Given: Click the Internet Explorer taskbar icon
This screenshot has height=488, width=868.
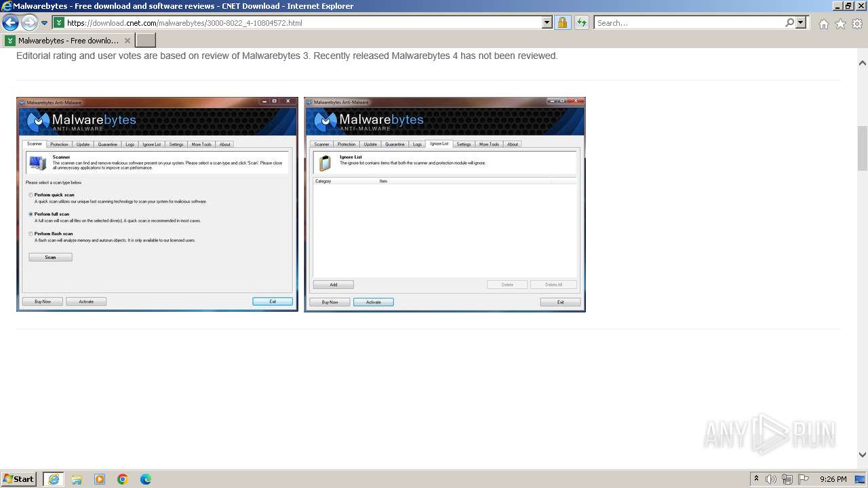Looking at the screenshot, I should pos(53,479).
